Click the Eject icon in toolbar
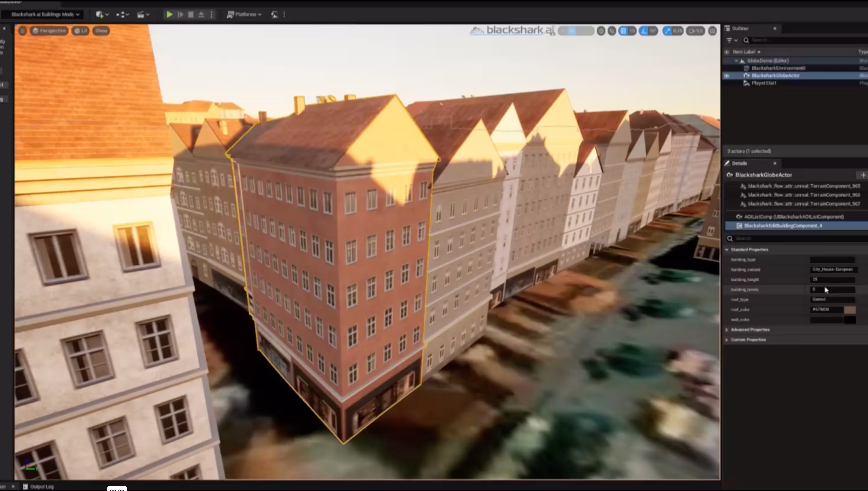This screenshot has width=868, height=491. click(201, 14)
